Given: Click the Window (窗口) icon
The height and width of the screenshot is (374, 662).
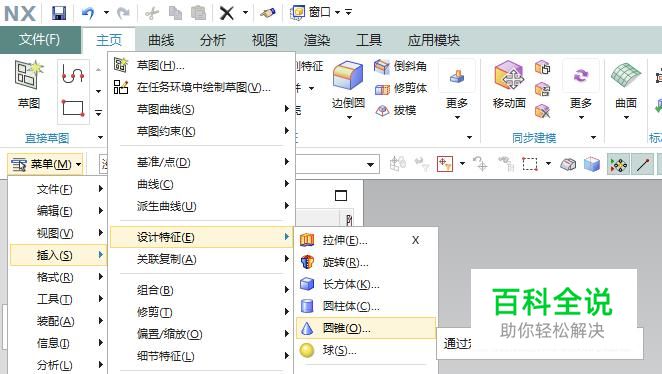Looking at the screenshot, I should point(298,13).
